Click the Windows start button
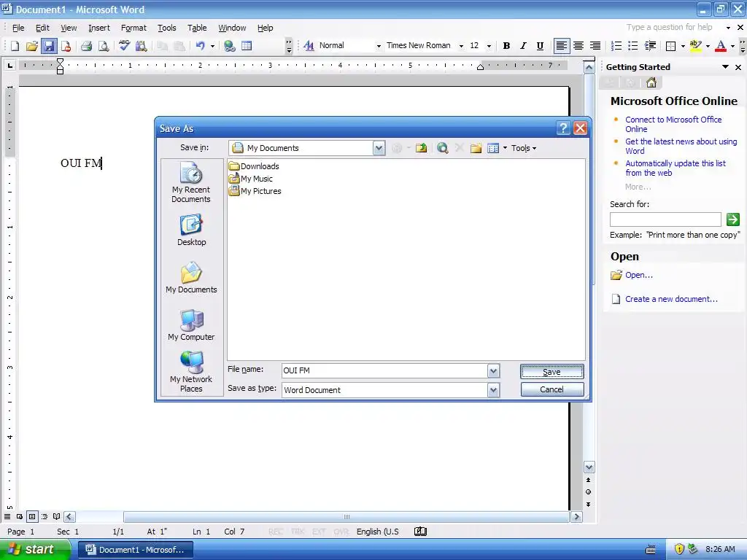 coord(34,550)
